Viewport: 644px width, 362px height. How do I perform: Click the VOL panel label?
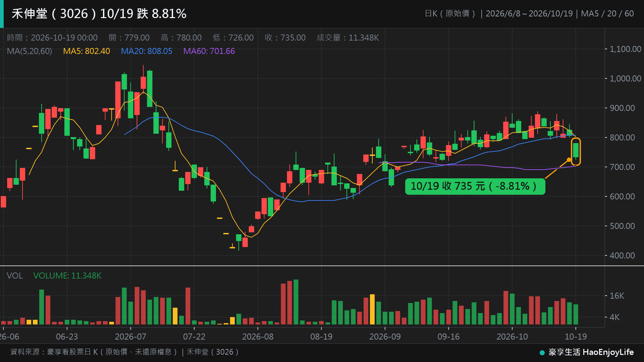15,276
